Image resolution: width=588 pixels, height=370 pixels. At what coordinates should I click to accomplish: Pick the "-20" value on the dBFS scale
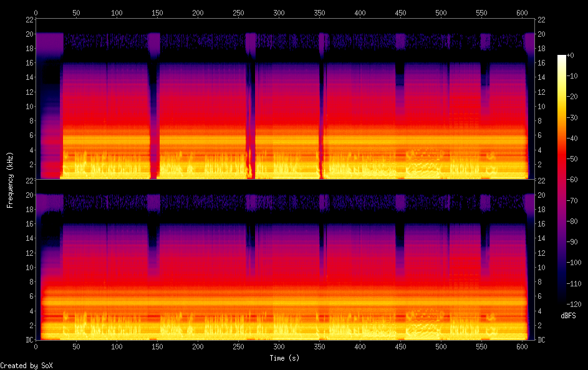(x=572, y=97)
